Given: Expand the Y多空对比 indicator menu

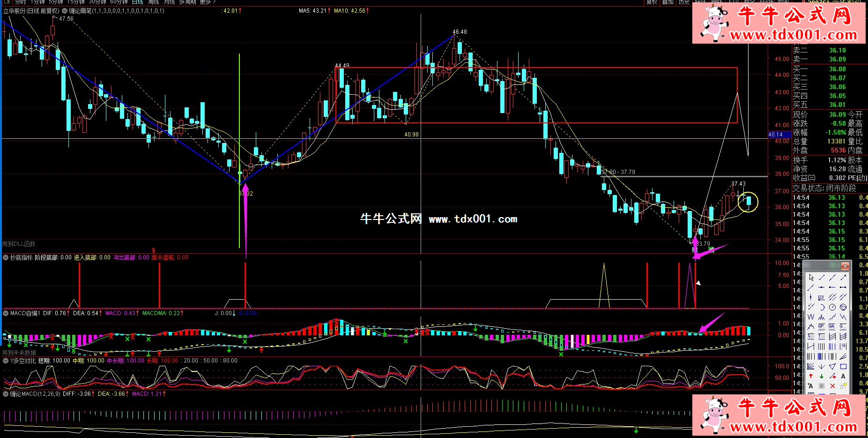Looking at the screenshot, I should [6, 361].
